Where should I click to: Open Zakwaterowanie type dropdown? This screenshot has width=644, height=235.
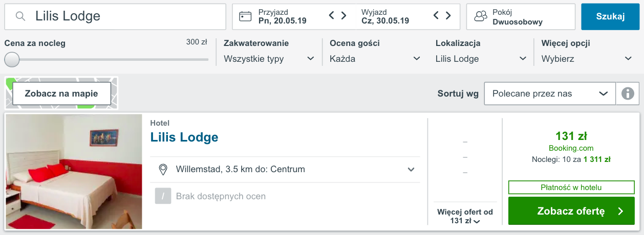[269, 59]
